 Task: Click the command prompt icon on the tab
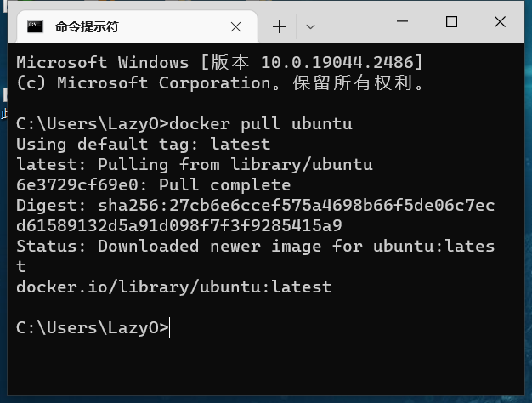[36, 26]
